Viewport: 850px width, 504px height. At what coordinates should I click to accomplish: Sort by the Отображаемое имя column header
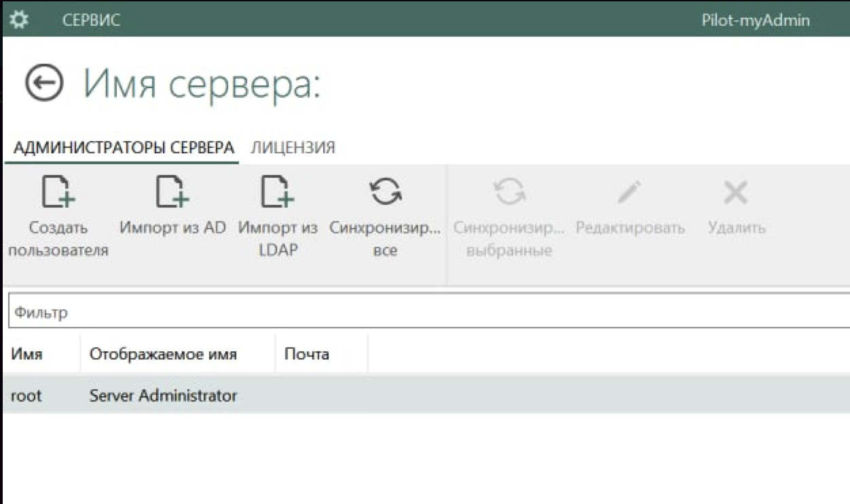tap(163, 354)
